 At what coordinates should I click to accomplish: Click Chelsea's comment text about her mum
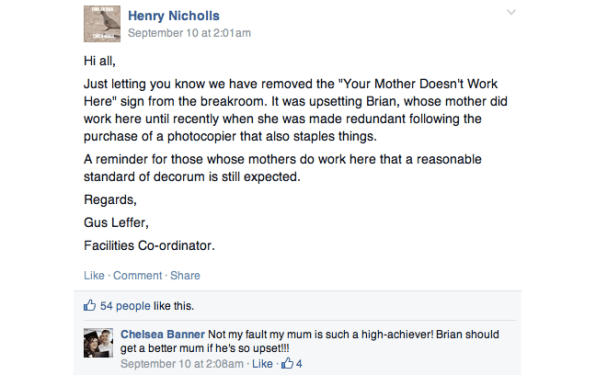point(310,341)
